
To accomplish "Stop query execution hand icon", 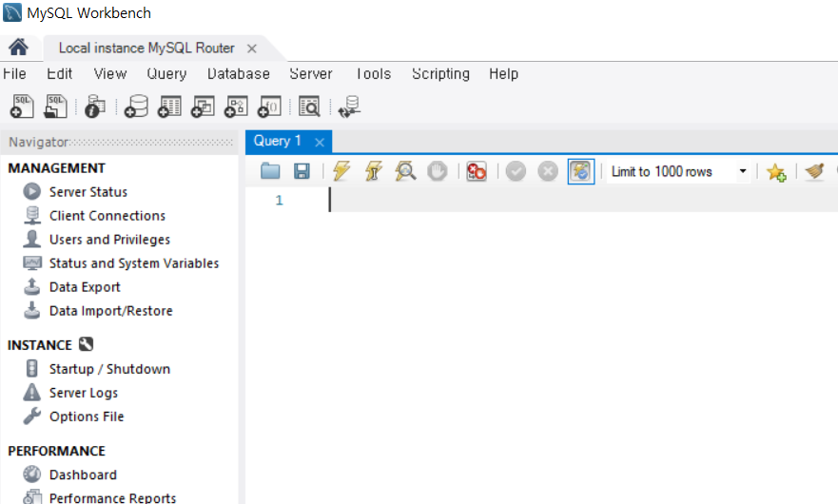I will [438, 171].
